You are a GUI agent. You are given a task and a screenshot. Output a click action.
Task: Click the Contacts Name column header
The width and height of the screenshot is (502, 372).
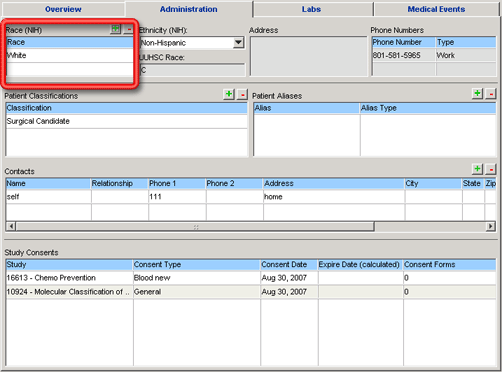click(49, 183)
